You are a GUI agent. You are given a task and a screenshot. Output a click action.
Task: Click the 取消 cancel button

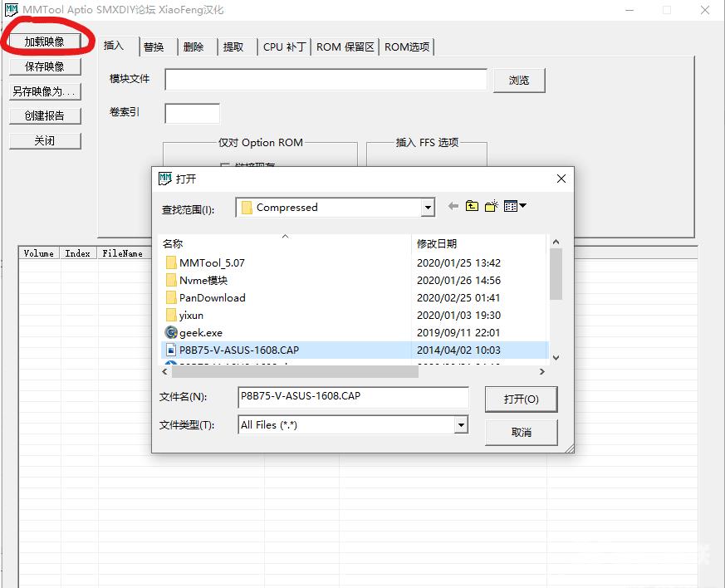521,432
